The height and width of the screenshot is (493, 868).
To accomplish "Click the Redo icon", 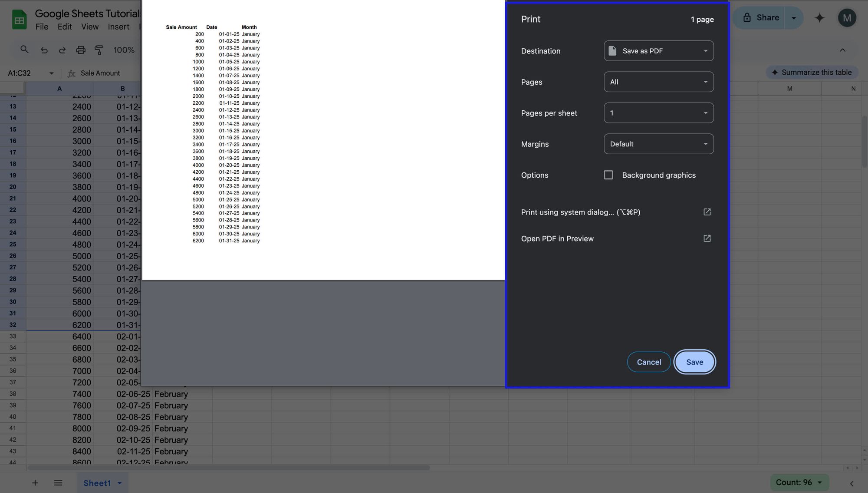I will (x=62, y=50).
